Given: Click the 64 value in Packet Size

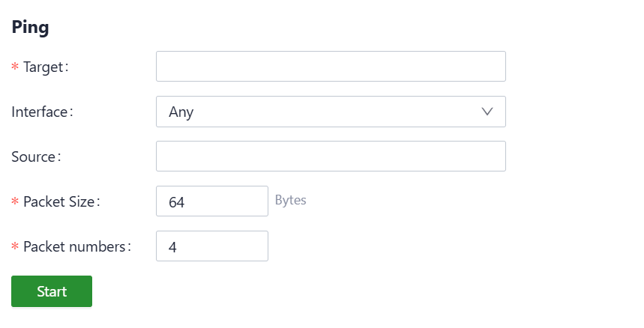Looking at the screenshot, I should coord(177,202).
